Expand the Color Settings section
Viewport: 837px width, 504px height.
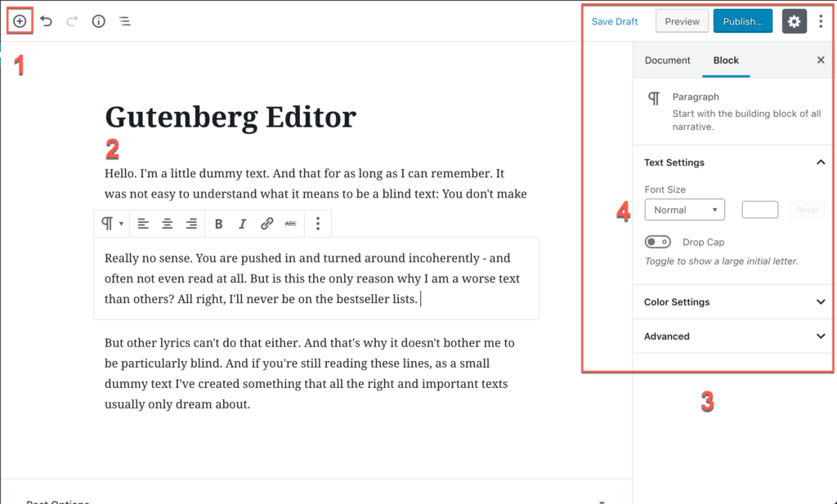tap(734, 302)
